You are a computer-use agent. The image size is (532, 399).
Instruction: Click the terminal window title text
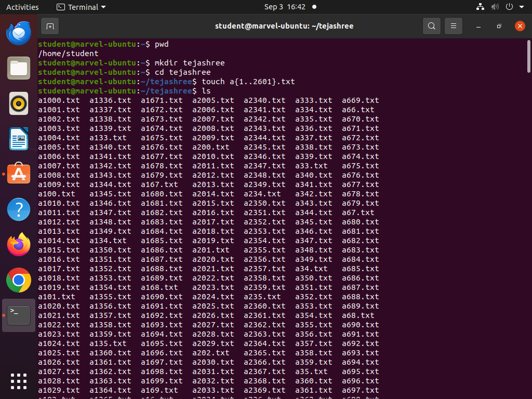(x=284, y=26)
